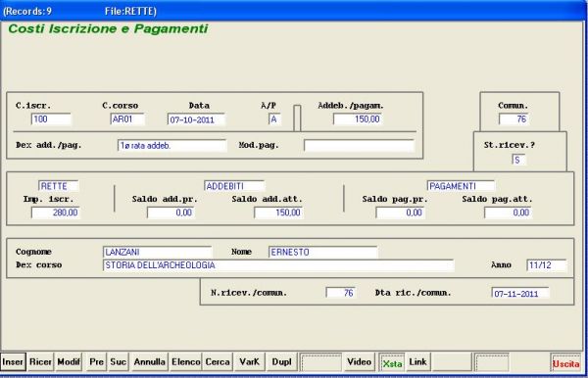Click the Saldo add.pr. field
The height and width of the screenshot is (378, 588).
[171, 213]
